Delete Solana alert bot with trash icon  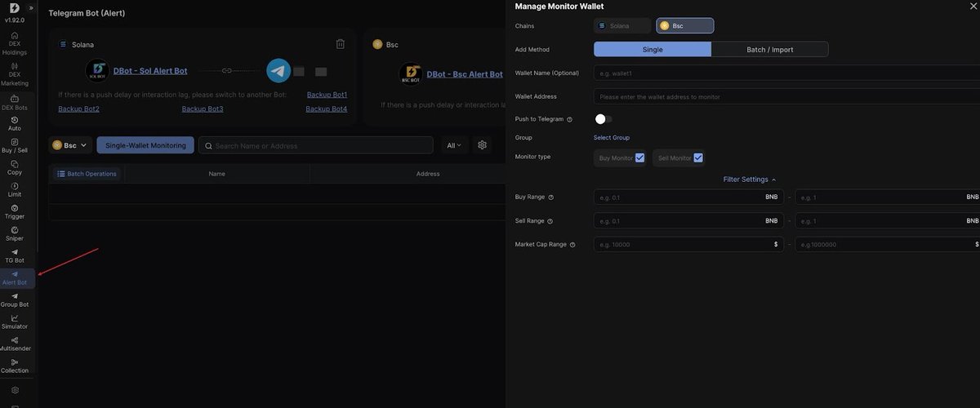[x=341, y=44]
